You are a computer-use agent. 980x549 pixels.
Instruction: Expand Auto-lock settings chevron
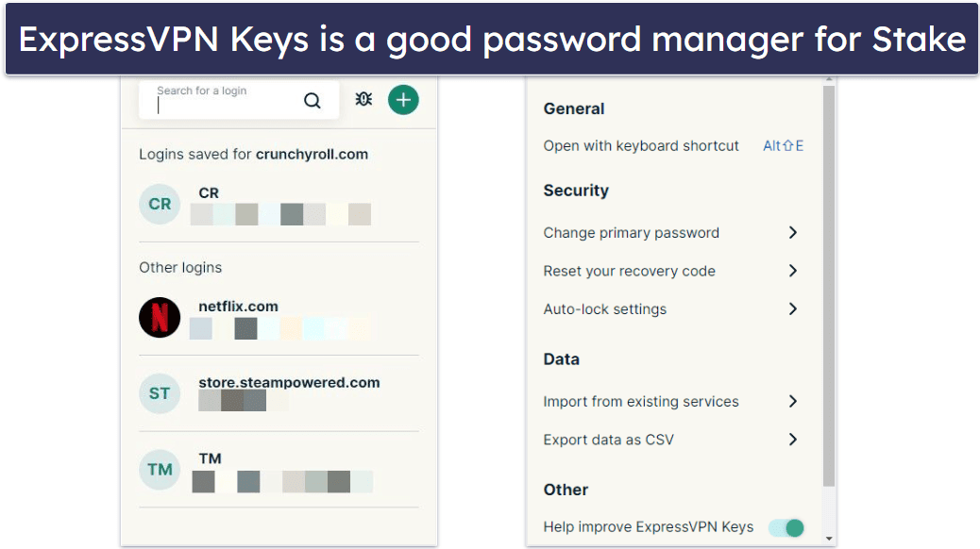click(x=793, y=309)
